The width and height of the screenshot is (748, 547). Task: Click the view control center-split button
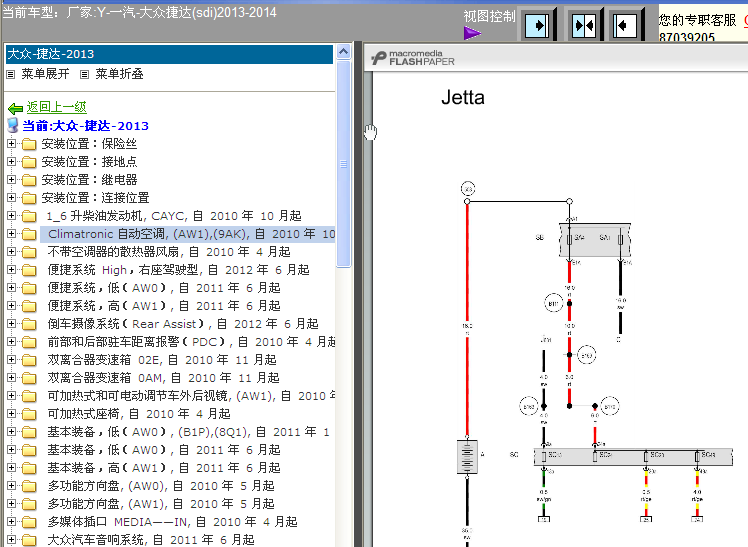[584, 25]
